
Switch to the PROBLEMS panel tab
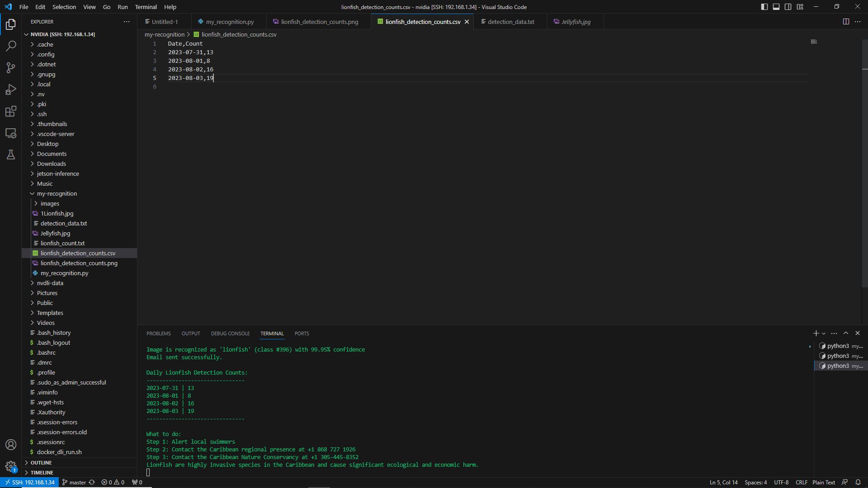(x=159, y=333)
